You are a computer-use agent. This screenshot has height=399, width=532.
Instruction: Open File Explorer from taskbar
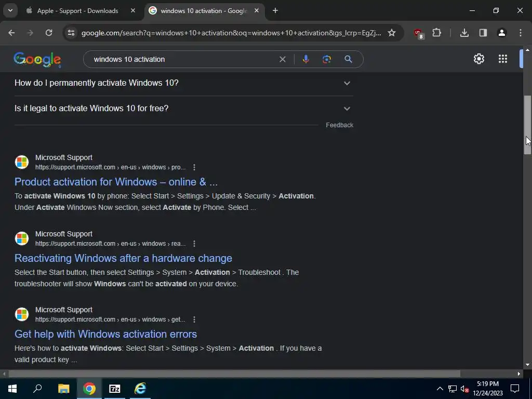click(x=63, y=389)
